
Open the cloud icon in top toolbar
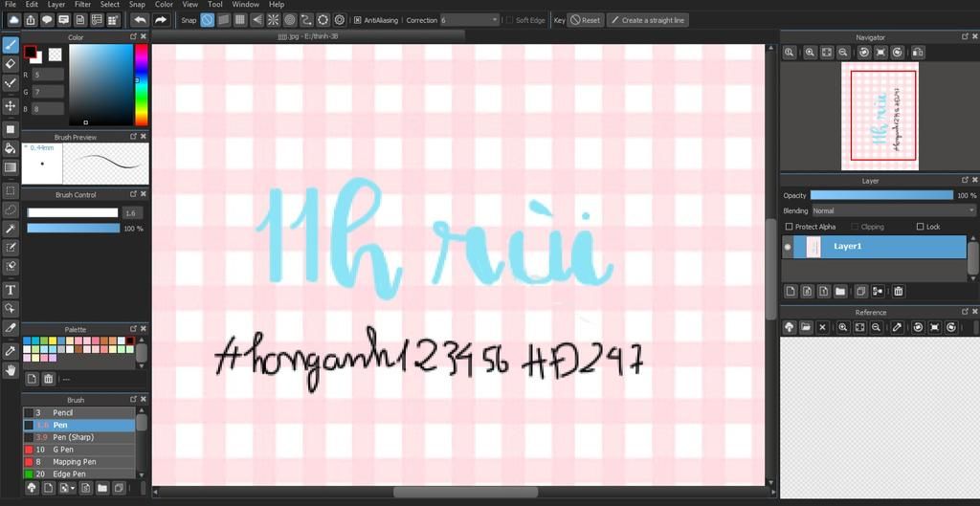coord(13,20)
